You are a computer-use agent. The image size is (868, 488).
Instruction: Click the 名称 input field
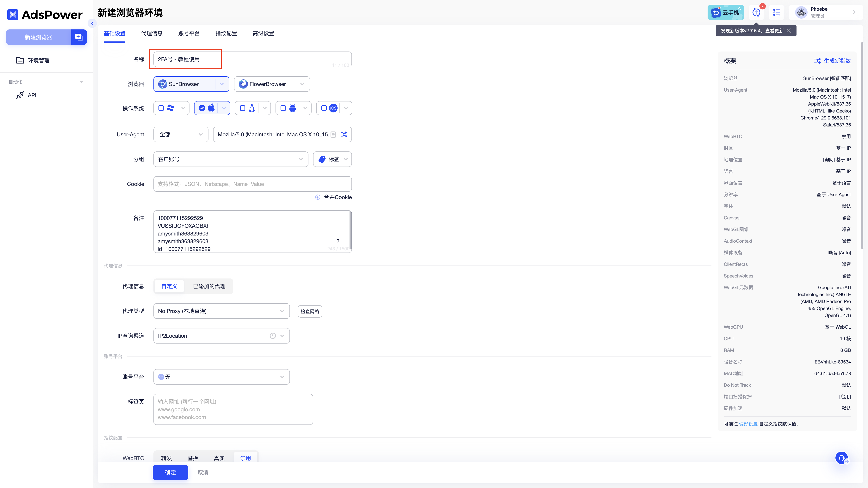click(252, 59)
